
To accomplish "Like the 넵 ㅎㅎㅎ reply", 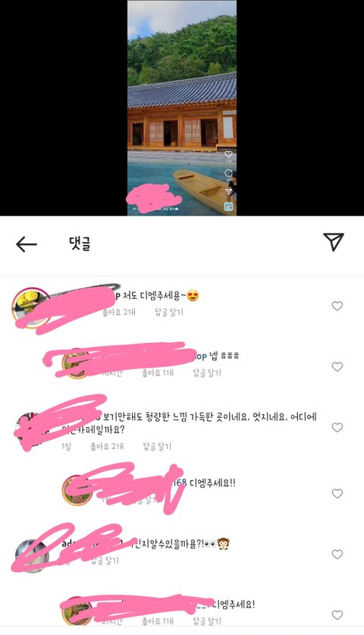I will (x=337, y=367).
